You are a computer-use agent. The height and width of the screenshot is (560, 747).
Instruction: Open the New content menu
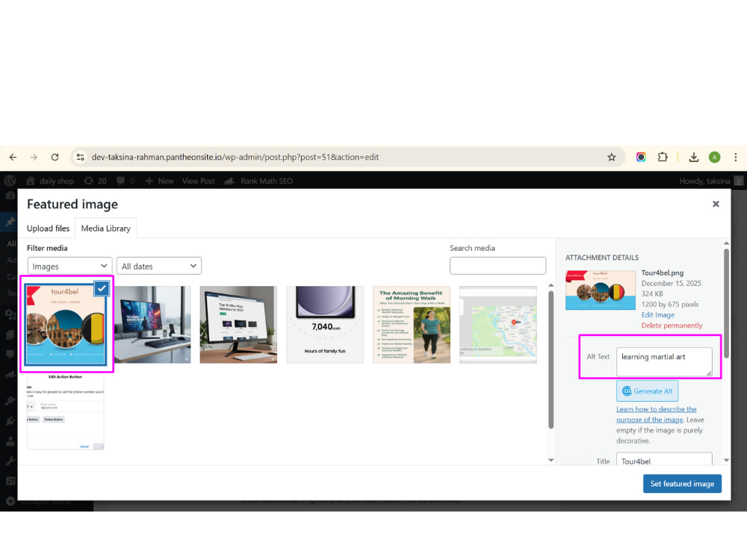[159, 181]
